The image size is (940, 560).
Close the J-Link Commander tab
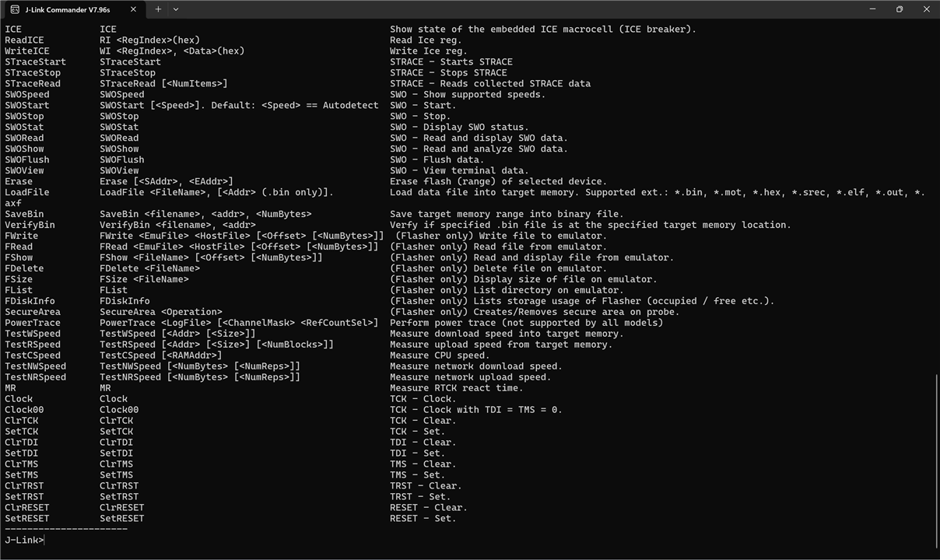[x=133, y=9]
